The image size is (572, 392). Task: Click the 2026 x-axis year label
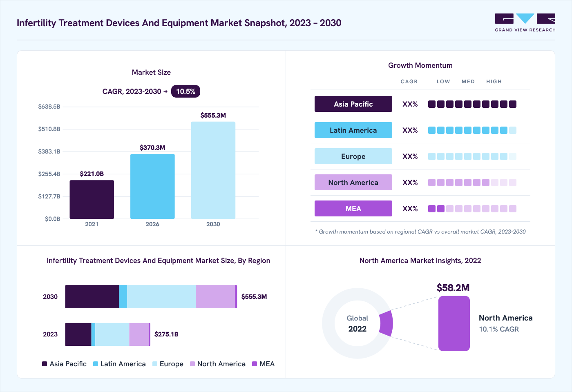[152, 224]
